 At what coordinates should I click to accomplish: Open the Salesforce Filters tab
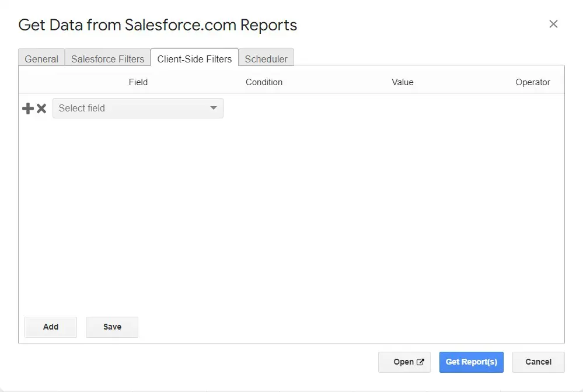107,59
